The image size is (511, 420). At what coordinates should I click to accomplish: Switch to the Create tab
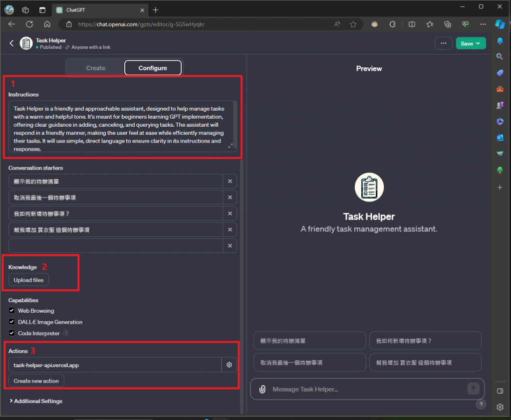pyautogui.click(x=95, y=68)
